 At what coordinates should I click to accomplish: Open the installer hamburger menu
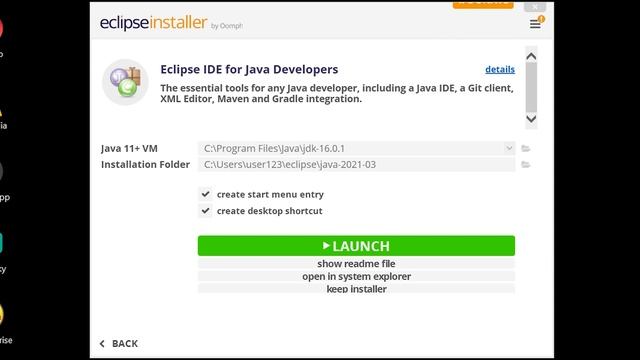[x=535, y=24]
